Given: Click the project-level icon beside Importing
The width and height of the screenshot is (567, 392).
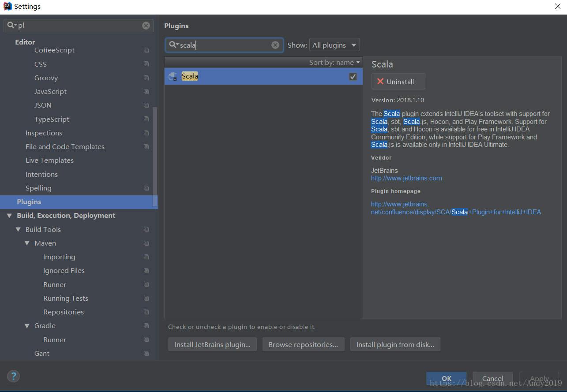Looking at the screenshot, I should coord(146,257).
